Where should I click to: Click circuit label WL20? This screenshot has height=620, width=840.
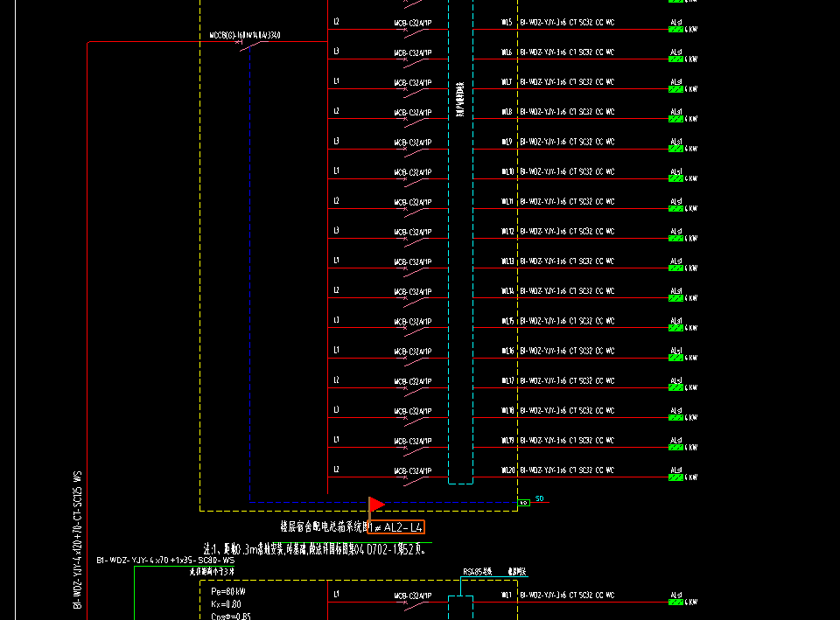coord(507,470)
